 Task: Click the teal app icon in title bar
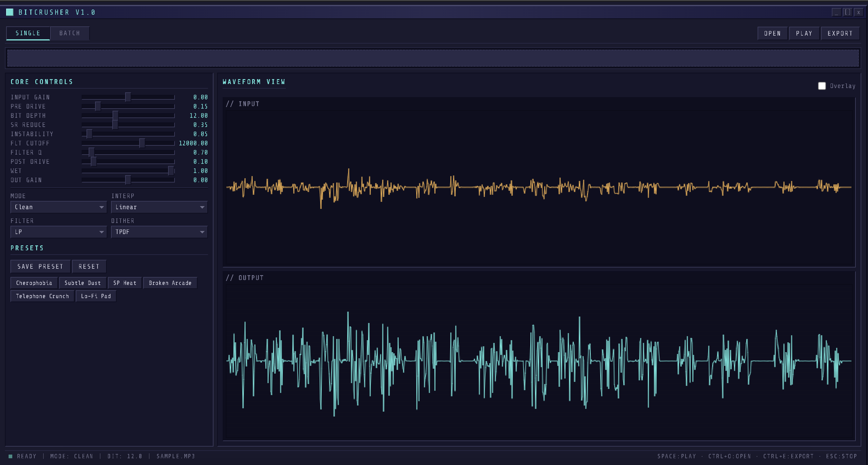(x=10, y=12)
